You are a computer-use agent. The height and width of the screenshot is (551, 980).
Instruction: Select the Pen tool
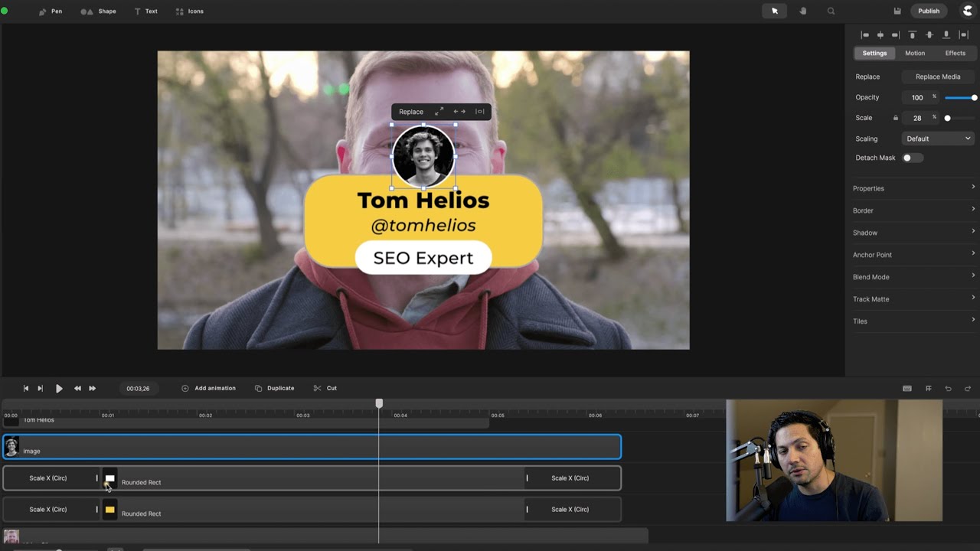[51, 11]
